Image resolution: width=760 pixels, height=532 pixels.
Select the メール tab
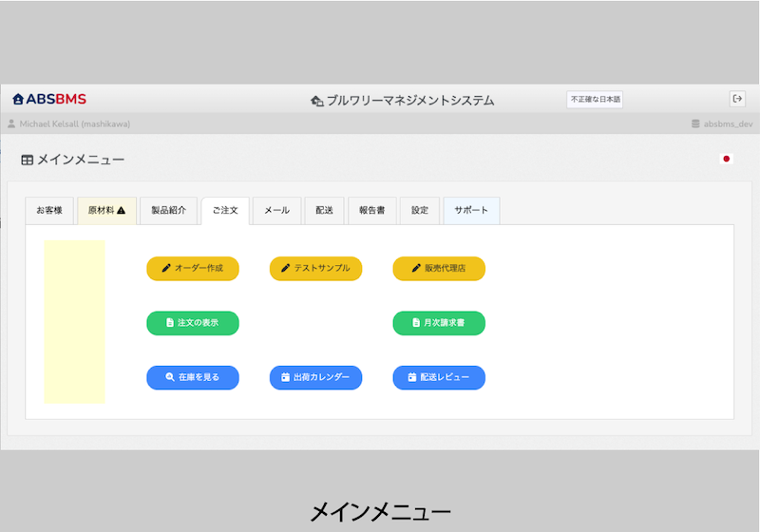pos(276,210)
